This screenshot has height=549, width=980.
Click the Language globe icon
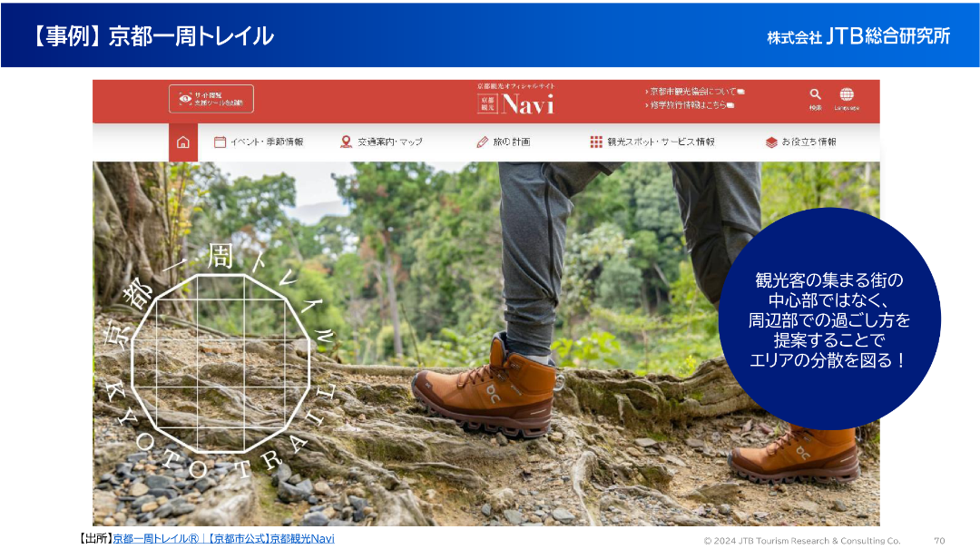847,94
